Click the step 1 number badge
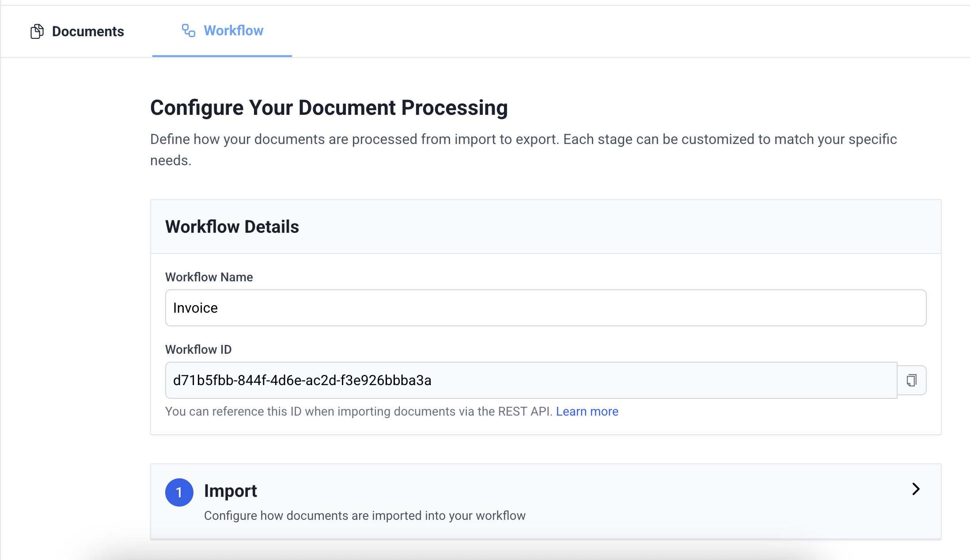 coord(179,492)
